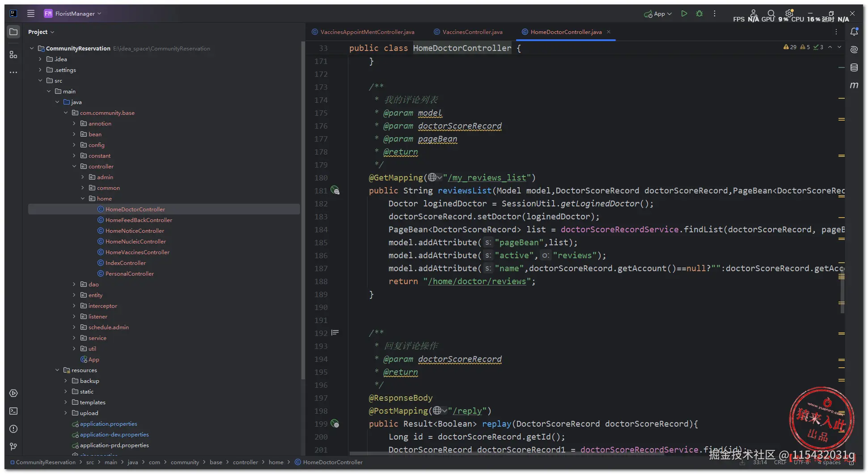The width and height of the screenshot is (868, 474).
Task: Open the main menu hamburger icon
Action: click(31, 13)
